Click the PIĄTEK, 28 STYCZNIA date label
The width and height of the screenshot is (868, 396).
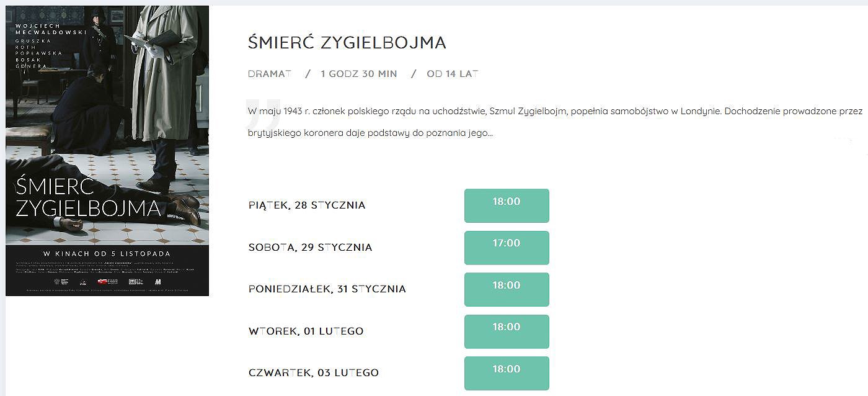(307, 205)
